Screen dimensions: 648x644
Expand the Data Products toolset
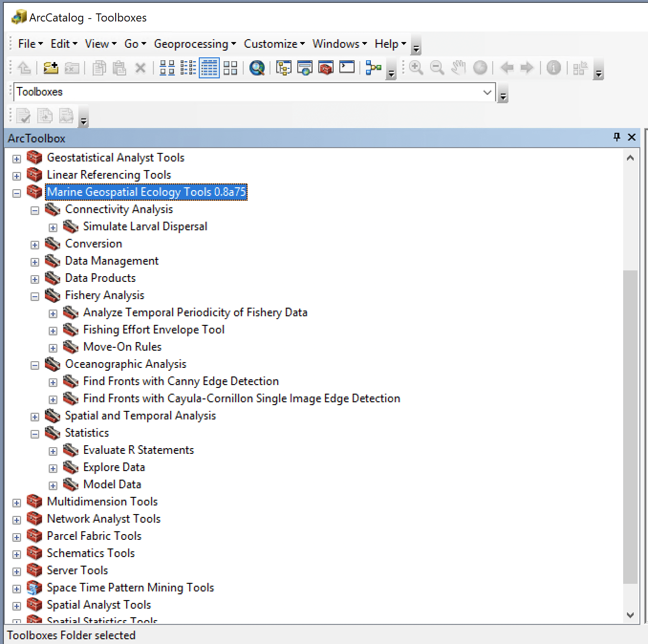pos(35,279)
